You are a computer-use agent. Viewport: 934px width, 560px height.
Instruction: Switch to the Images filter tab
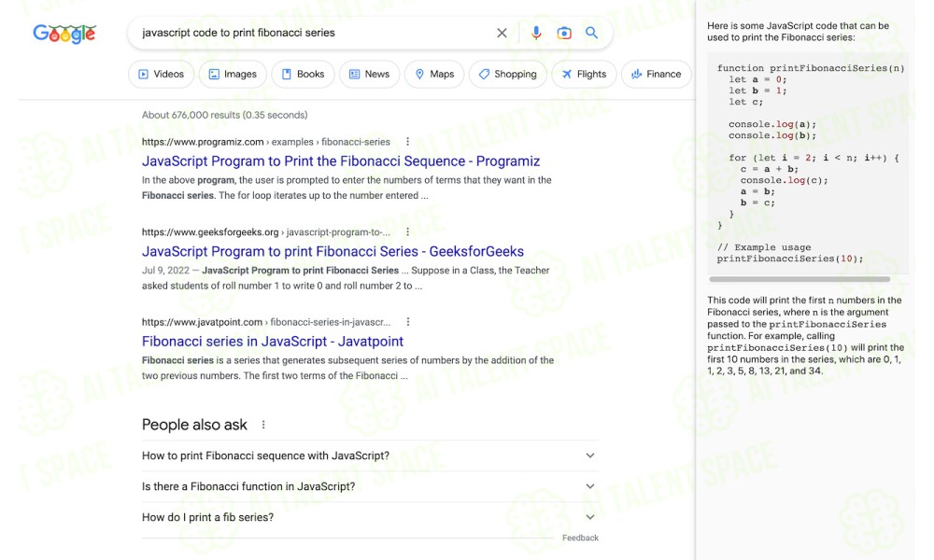tap(233, 74)
